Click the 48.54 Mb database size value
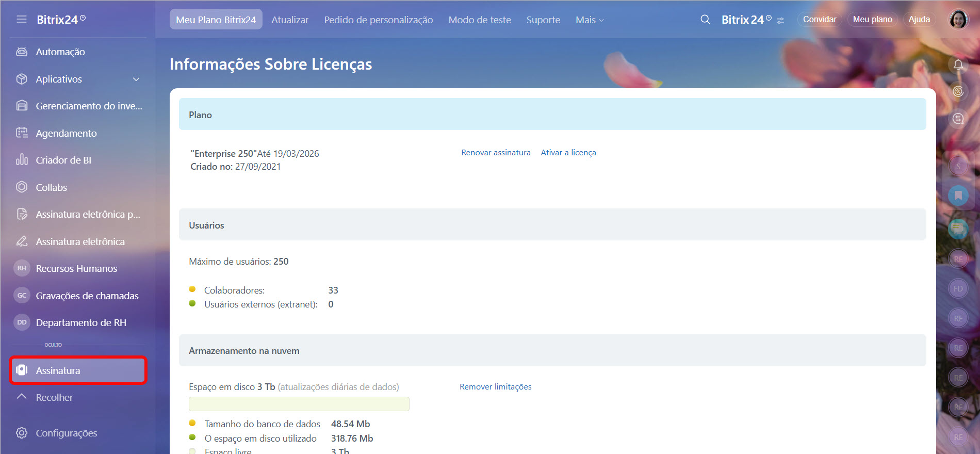The width and height of the screenshot is (980, 454). click(351, 424)
